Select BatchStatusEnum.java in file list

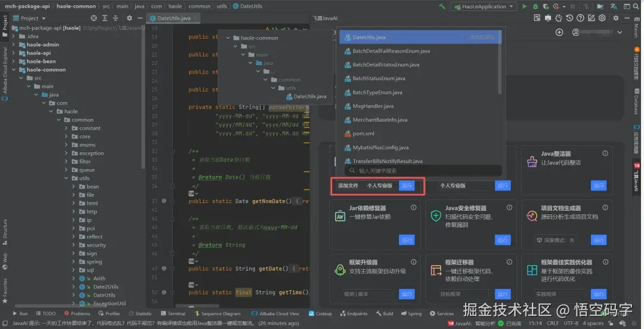[x=417, y=78]
